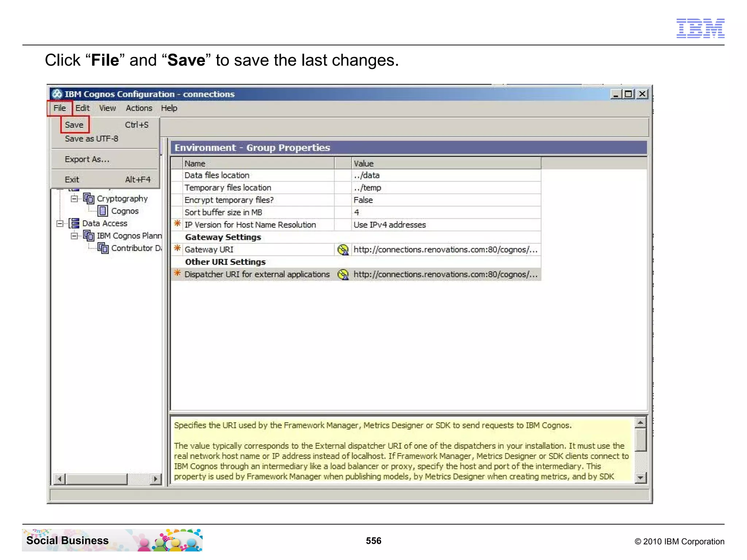Click the edit icon beside Gateway URI value
Screen dimensions: 747x560
[343, 250]
